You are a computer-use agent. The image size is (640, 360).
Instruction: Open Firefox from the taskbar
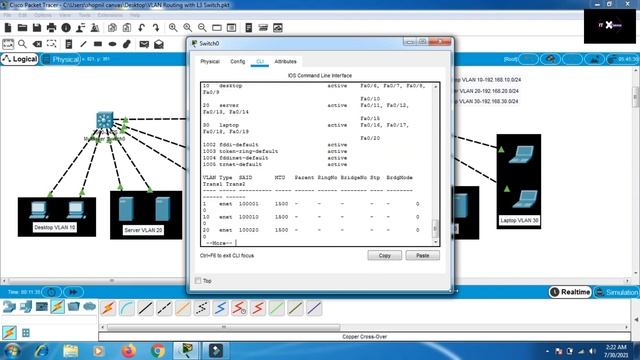point(129,351)
